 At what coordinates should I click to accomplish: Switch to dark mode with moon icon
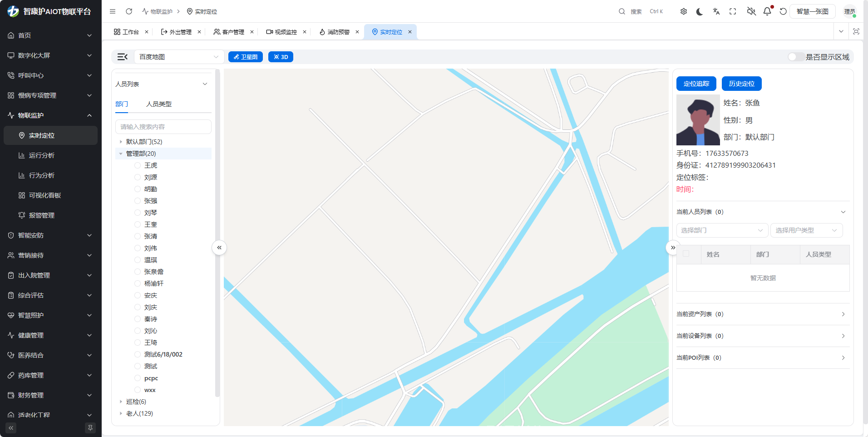click(x=700, y=11)
